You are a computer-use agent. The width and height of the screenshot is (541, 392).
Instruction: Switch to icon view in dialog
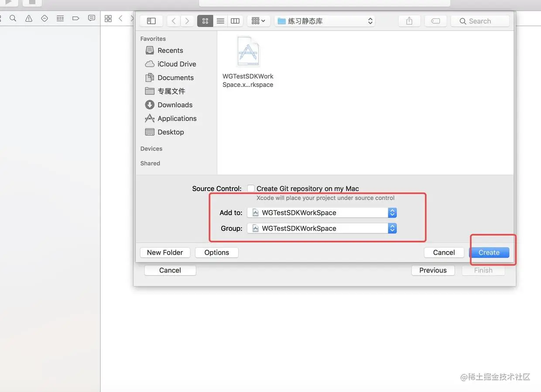tap(205, 21)
